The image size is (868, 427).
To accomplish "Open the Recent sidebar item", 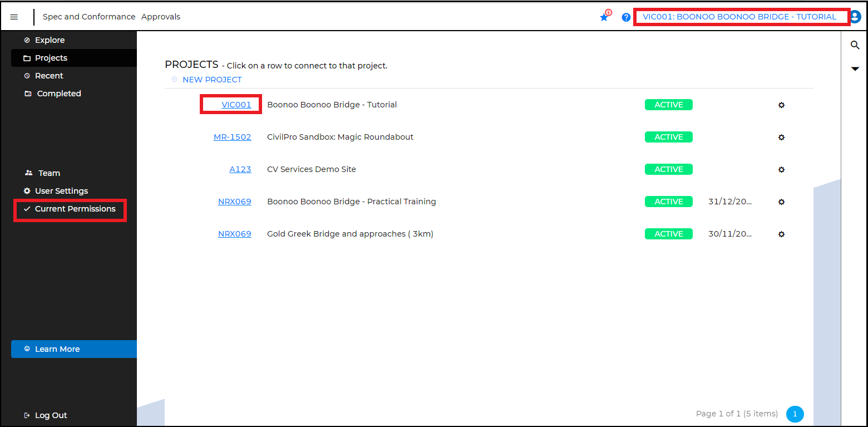I will coord(49,76).
